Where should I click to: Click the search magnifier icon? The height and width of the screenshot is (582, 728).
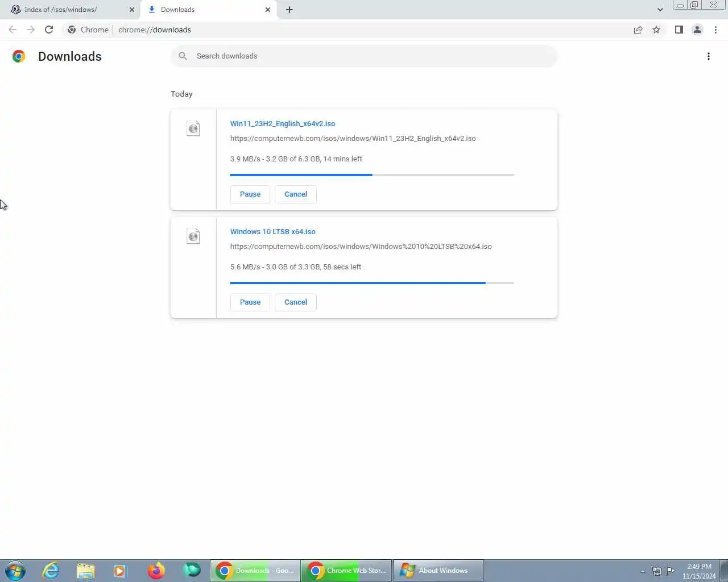click(183, 56)
